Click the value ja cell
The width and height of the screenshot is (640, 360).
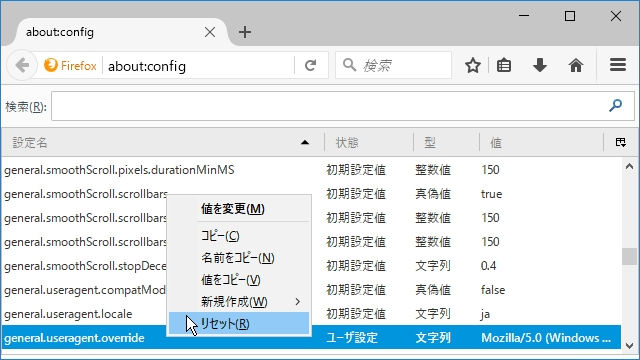[x=485, y=314]
